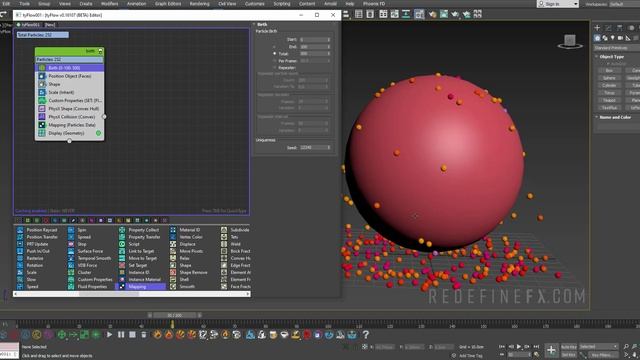Image resolution: width=640 pixels, height=360 pixels.
Task: Choose the Instance Material operator
Action: 144,280
